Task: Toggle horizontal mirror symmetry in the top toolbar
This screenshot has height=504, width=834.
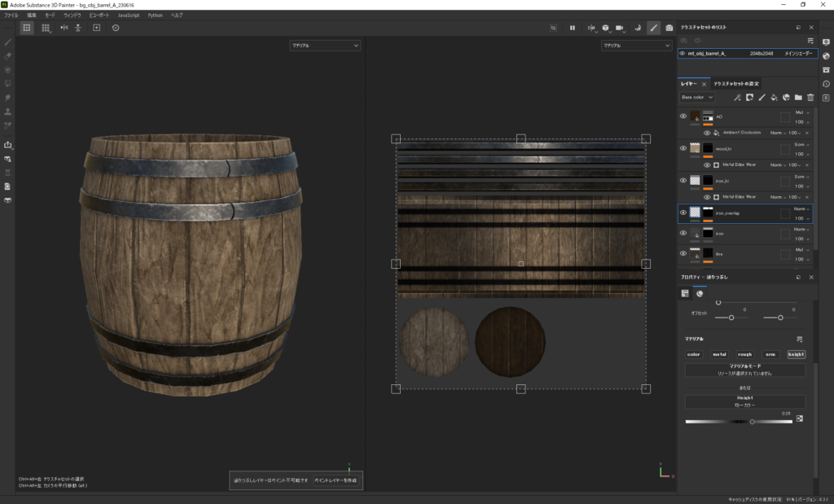Action: (x=64, y=27)
